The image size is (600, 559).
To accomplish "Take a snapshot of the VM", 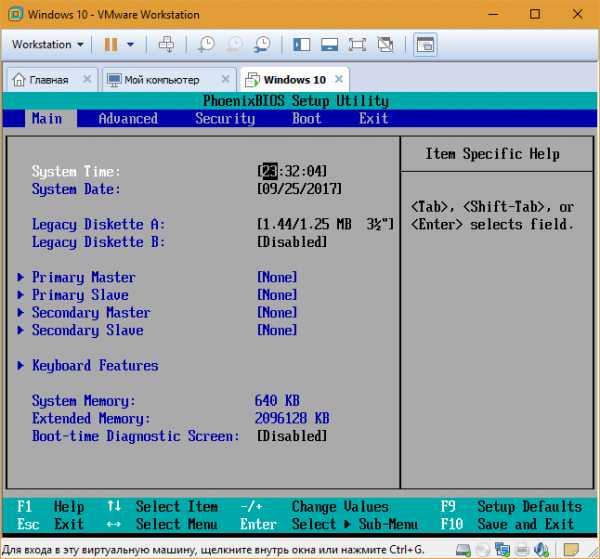I will pyautogui.click(x=206, y=44).
